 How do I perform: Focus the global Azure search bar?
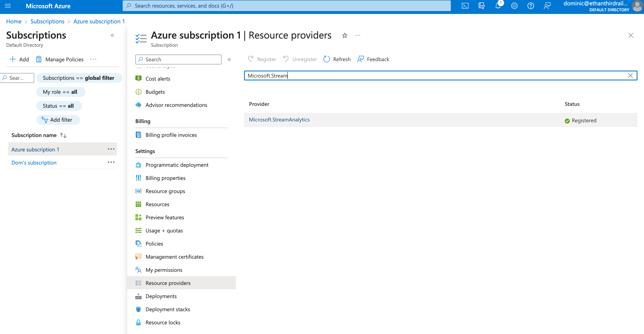pyautogui.click(x=287, y=6)
